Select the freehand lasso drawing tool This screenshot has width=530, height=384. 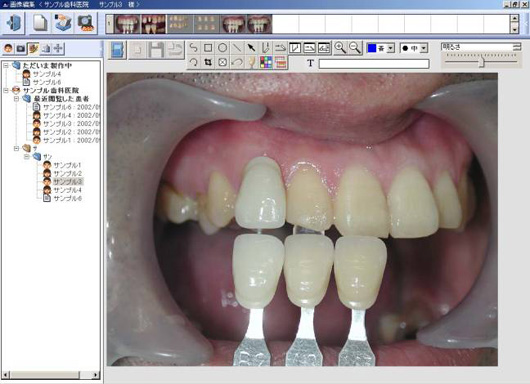193,48
